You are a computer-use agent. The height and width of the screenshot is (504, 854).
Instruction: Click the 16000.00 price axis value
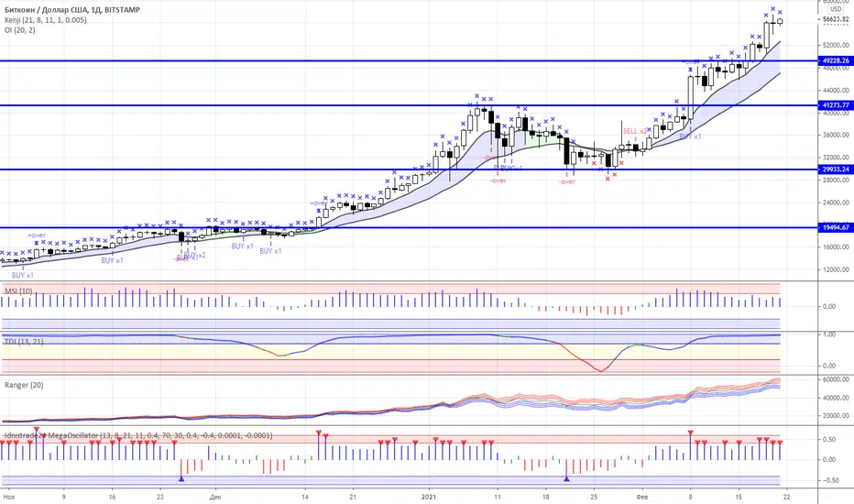point(836,247)
